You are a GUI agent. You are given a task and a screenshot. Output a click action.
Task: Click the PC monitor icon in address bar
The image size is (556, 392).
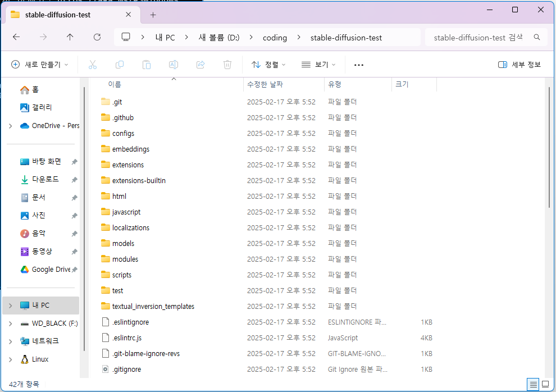coord(126,37)
